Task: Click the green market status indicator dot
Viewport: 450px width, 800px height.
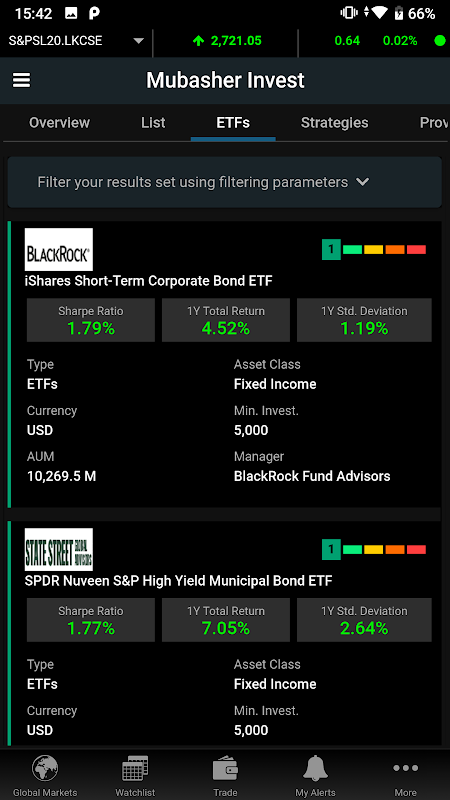Action: [440, 41]
